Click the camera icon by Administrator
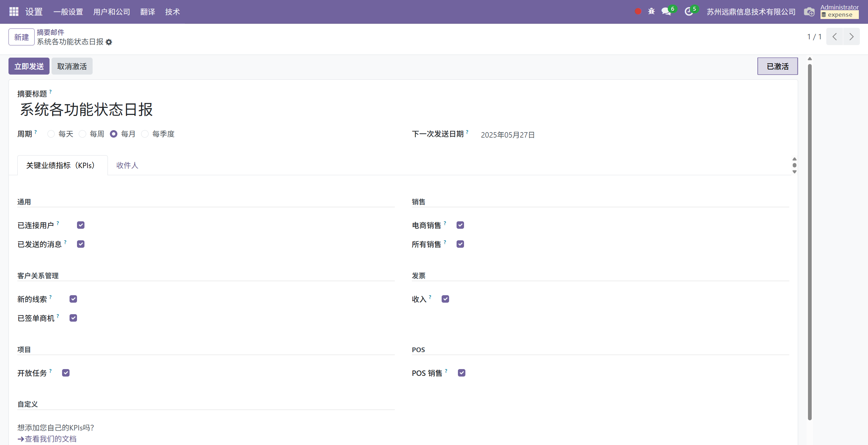 [x=809, y=12]
